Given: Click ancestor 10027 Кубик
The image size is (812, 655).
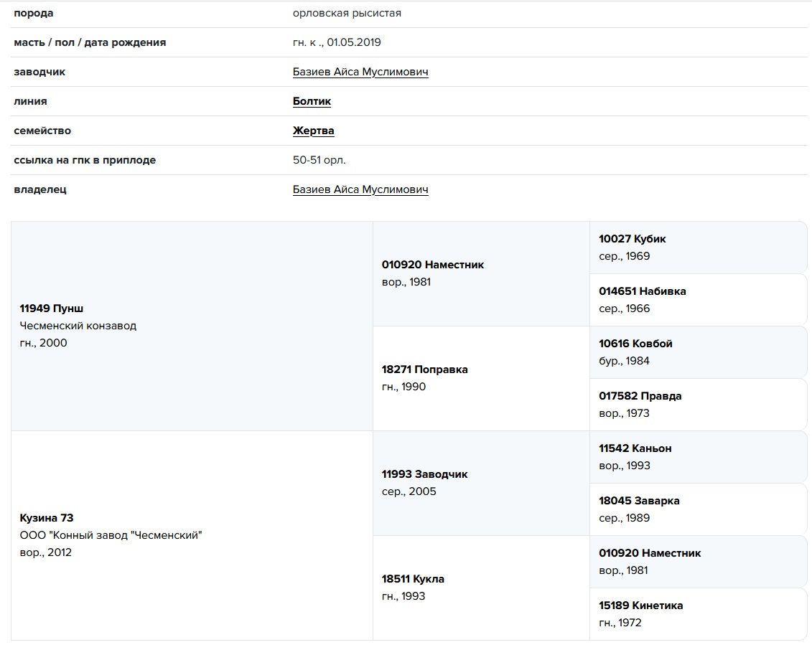Looking at the screenshot, I should (x=633, y=239).
